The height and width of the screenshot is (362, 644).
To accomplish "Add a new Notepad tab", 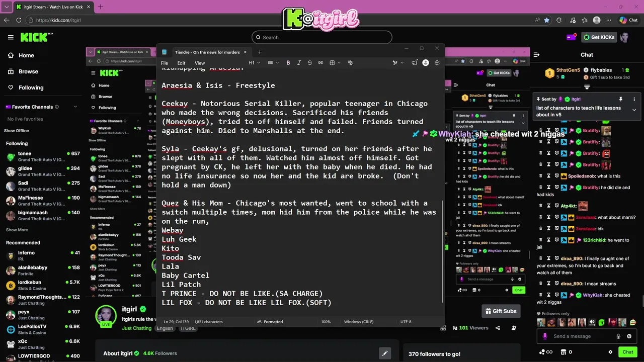I will [260, 52].
